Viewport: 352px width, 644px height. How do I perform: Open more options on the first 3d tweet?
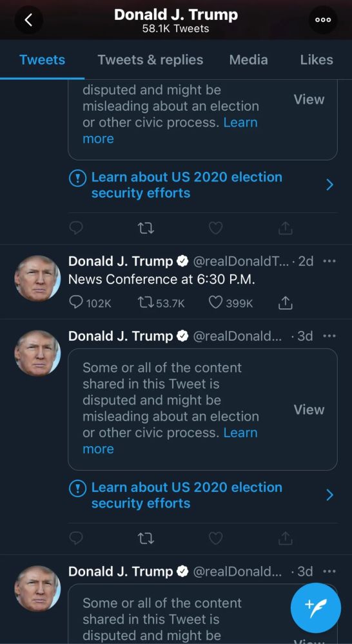coord(329,336)
